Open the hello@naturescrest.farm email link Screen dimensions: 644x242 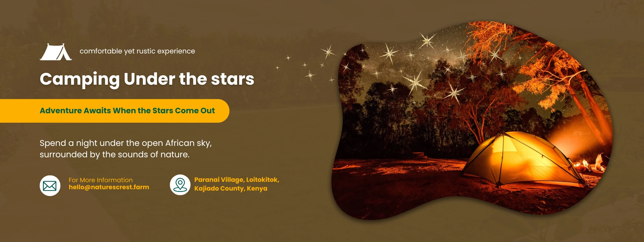(109, 187)
